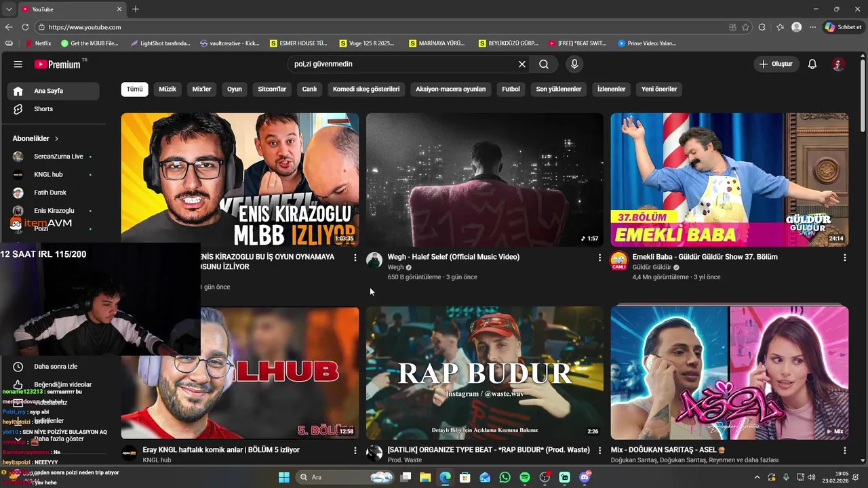Image resolution: width=868 pixels, height=488 pixels.
Task: Show hidden system tray icons
Action: pos(757,477)
